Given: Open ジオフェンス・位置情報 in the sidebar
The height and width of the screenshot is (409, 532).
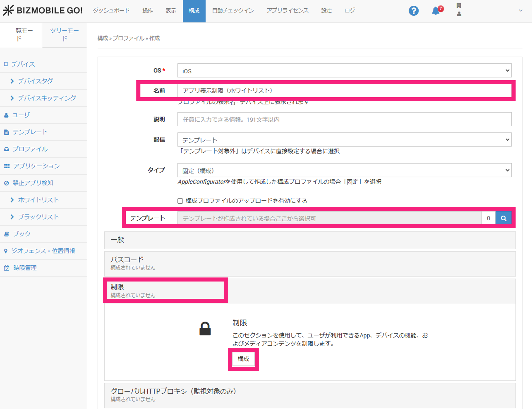Looking at the screenshot, I should (43, 251).
